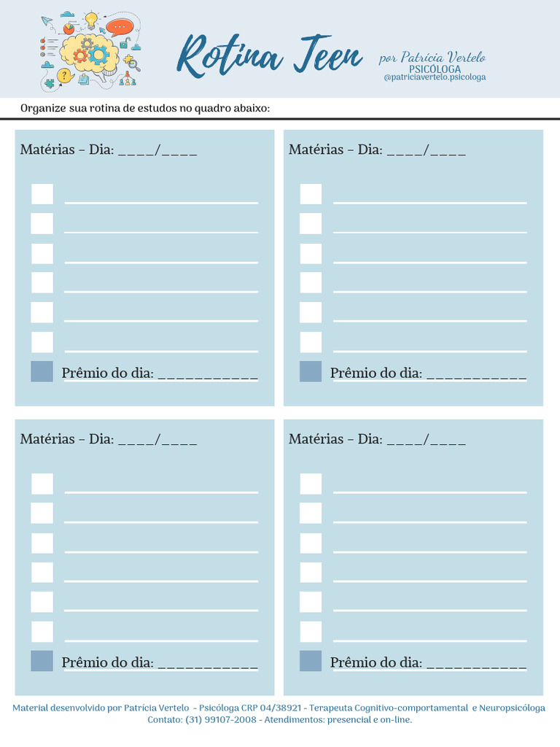Check the first white box in upper-left Matérias panel
The width and height of the screenshot is (560, 747).
pos(42,194)
